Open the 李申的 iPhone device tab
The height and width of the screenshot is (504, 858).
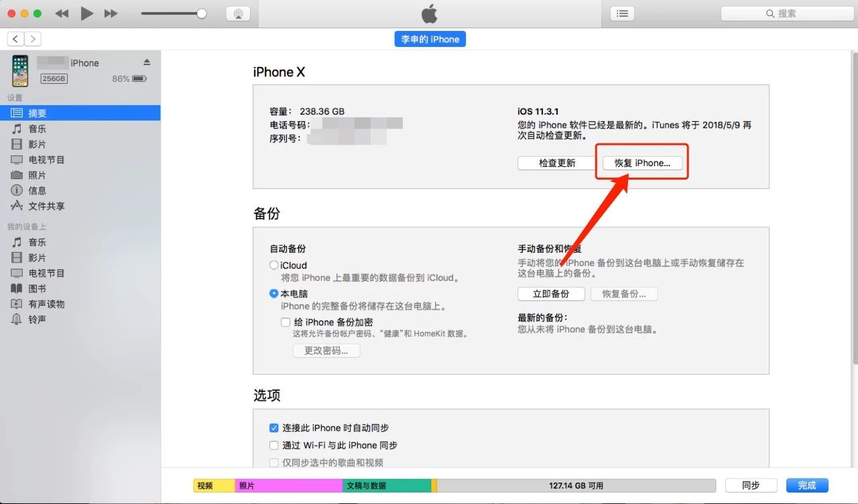[x=430, y=39]
